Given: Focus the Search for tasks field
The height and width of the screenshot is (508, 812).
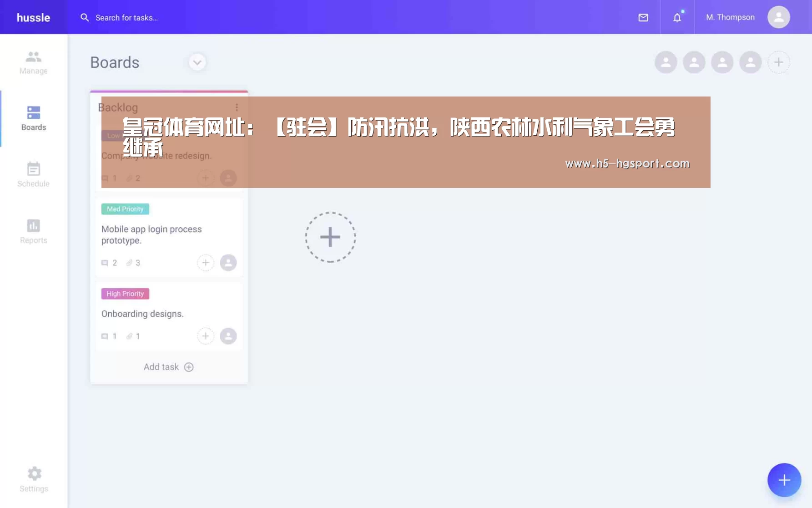Looking at the screenshot, I should click(126, 17).
